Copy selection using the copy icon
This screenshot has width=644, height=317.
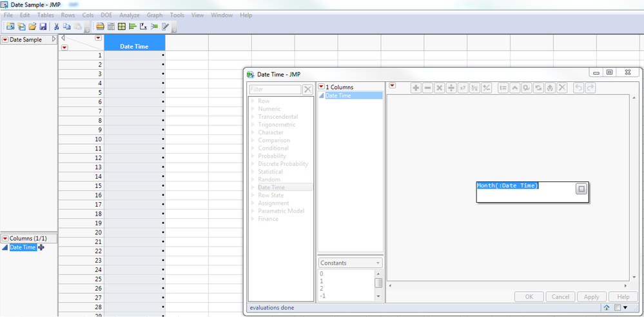point(67,26)
